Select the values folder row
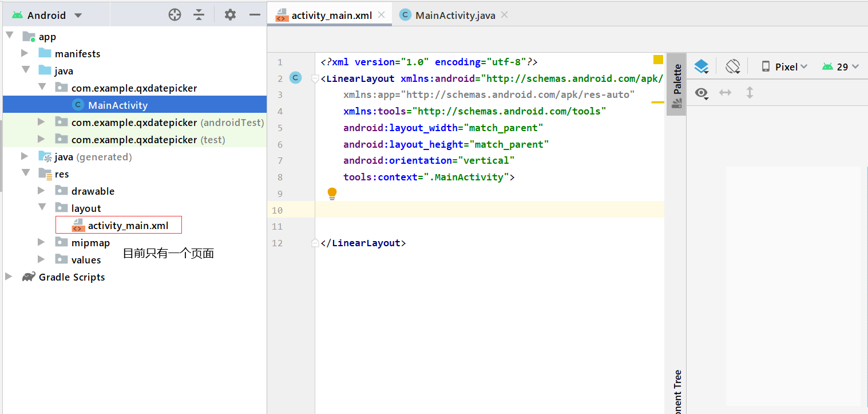 (x=134, y=259)
